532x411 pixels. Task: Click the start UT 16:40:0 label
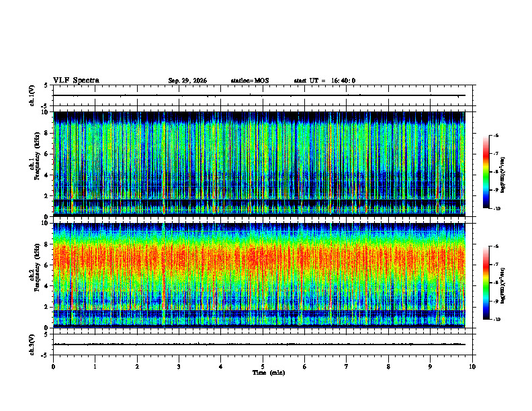[324, 81]
